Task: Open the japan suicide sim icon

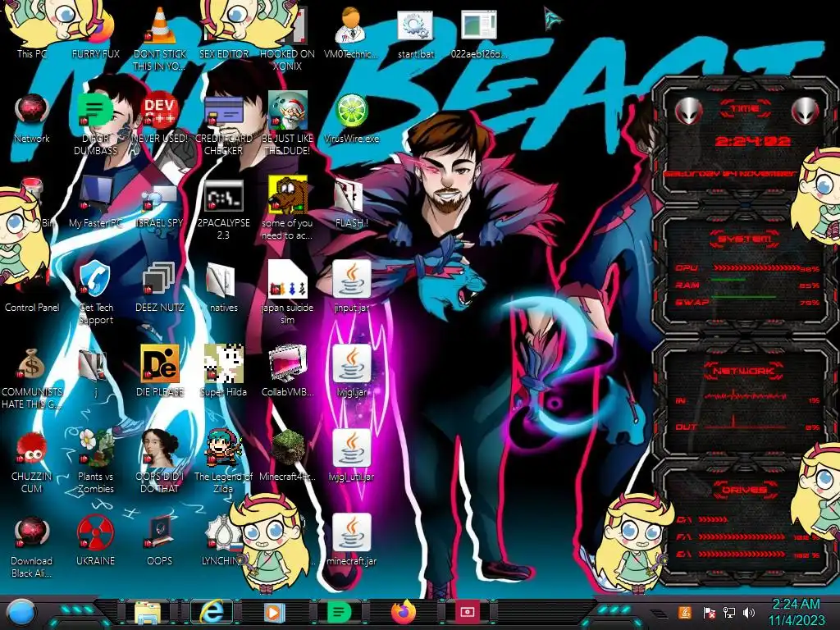Action: click(288, 279)
